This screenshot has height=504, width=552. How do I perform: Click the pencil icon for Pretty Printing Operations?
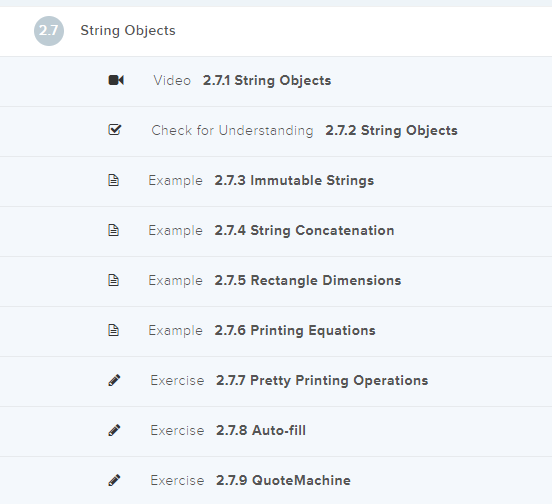pyautogui.click(x=114, y=380)
